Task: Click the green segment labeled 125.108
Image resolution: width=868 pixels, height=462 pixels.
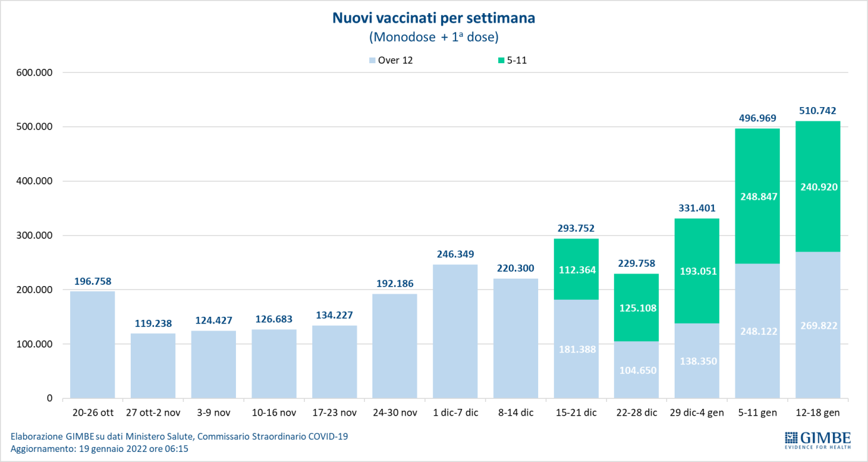Action: [x=637, y=307]
